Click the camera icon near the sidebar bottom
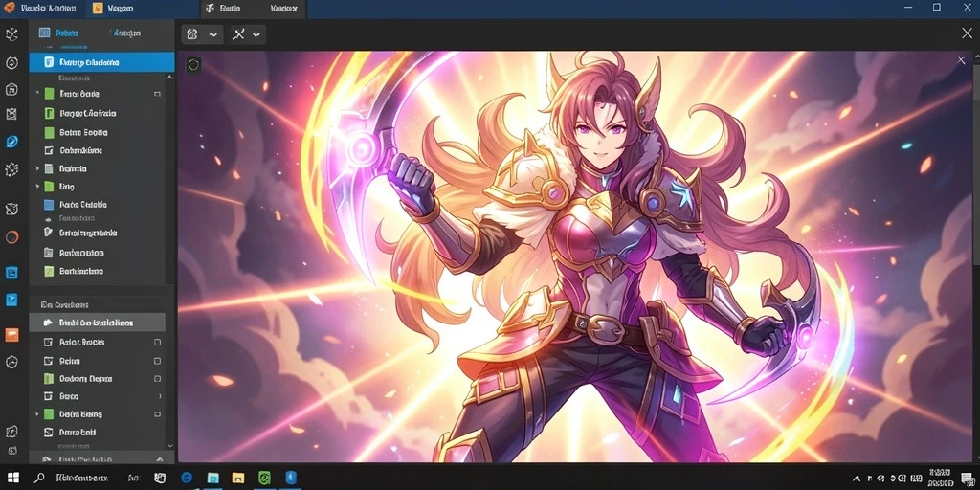The width and height of the screenshot is (980, 490). 11,432
